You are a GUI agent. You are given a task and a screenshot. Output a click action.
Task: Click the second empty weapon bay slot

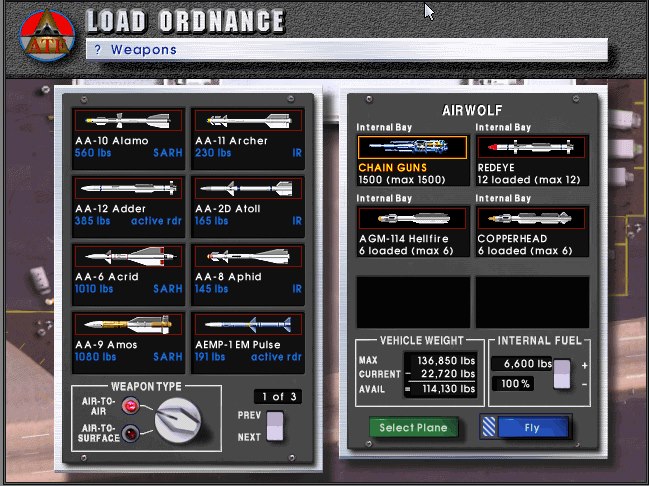click(532, 302)
